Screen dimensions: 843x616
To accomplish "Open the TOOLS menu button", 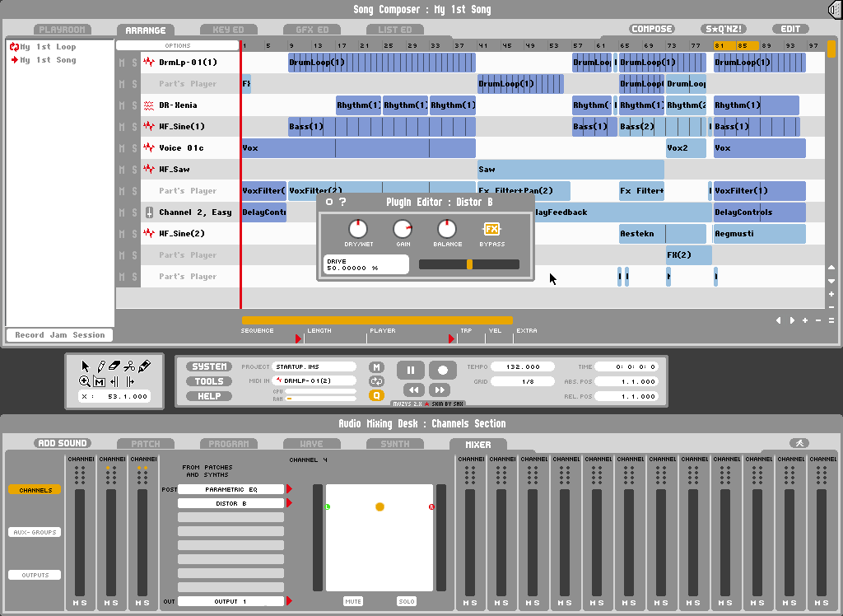I will [x=209, y=381].
